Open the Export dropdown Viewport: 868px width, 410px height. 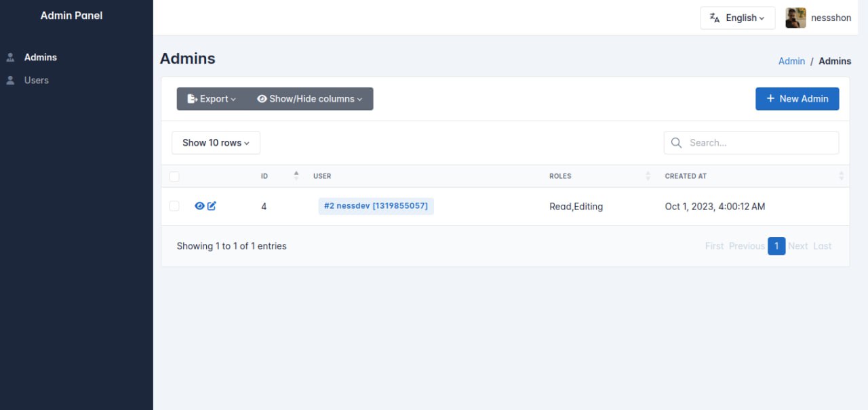211,98
